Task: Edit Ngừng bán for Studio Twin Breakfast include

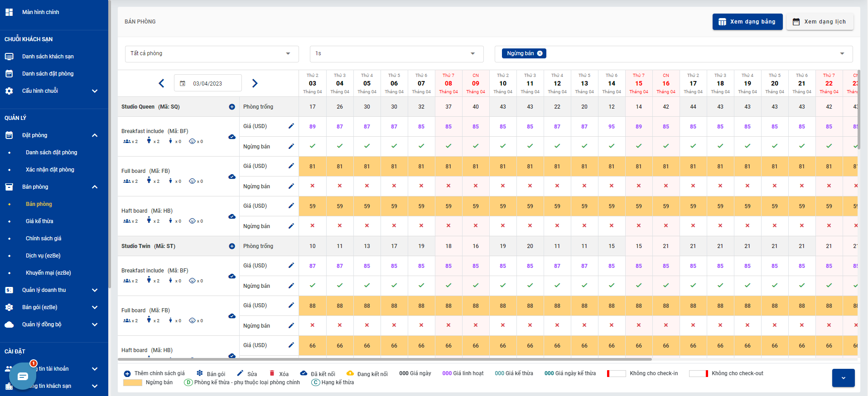Action: [x=291, y=286]
